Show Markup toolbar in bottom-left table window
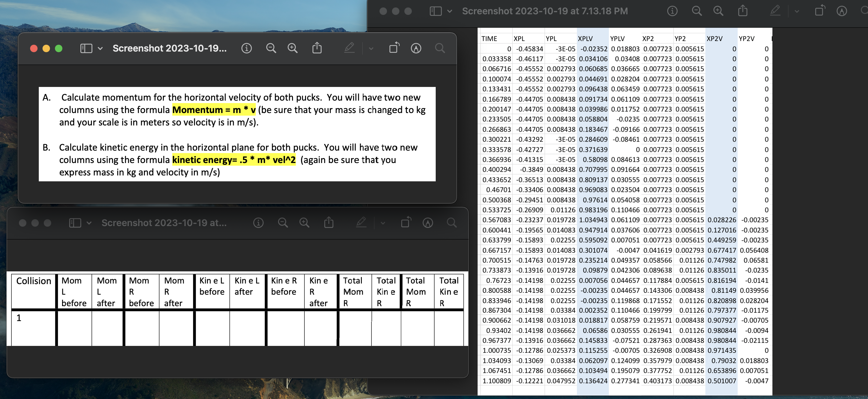This screenshot has width=868, height=399. point(428,223)
